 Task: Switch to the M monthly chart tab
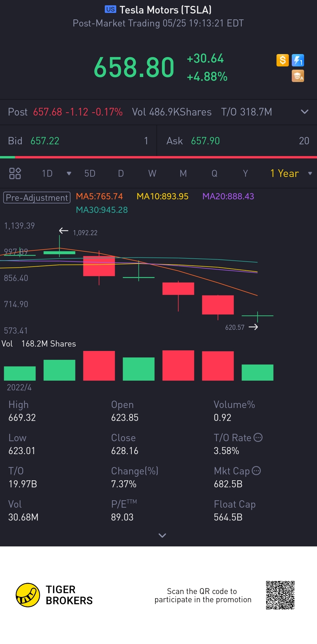183,173
